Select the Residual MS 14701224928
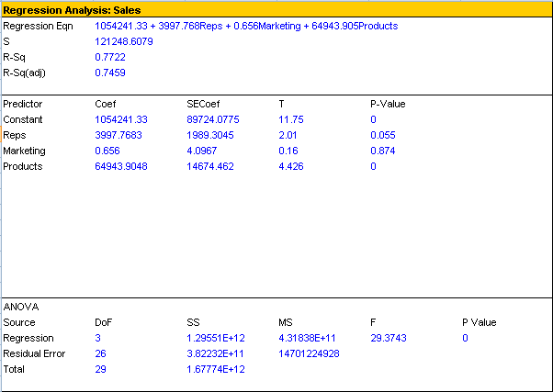Screen dimensions: 553x392 tap(309, 353)
